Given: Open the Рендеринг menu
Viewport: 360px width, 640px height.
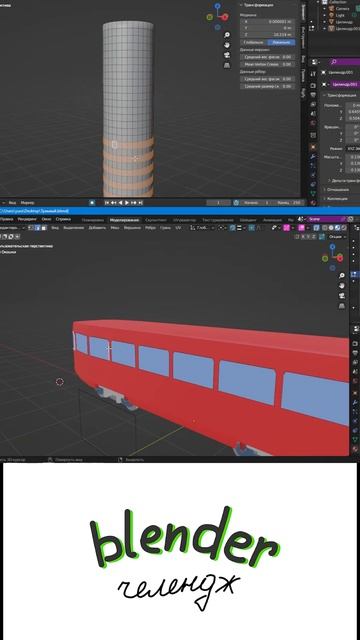Looking at the screenshot, I should coord(27,219).
